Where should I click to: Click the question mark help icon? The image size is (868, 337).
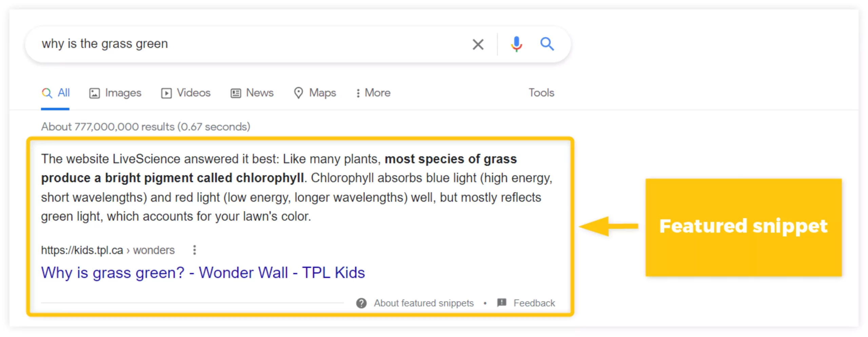tap(361, 303)
